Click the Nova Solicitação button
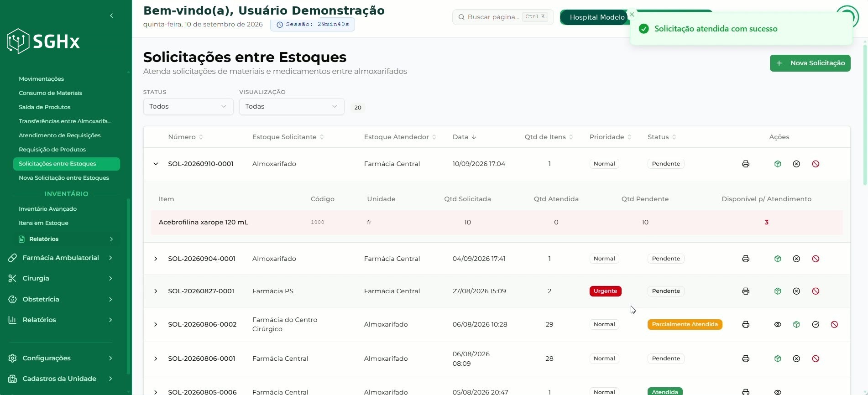 tap(810, 63)
